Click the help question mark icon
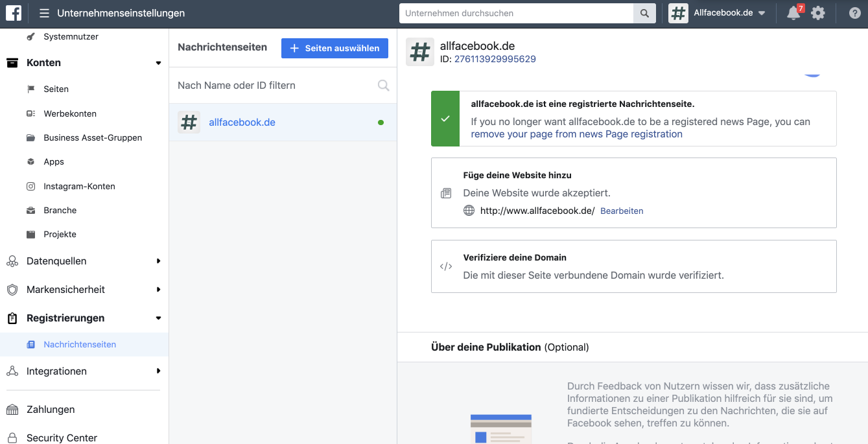Screen dimensions: 868x444 [x=855, y=13]
